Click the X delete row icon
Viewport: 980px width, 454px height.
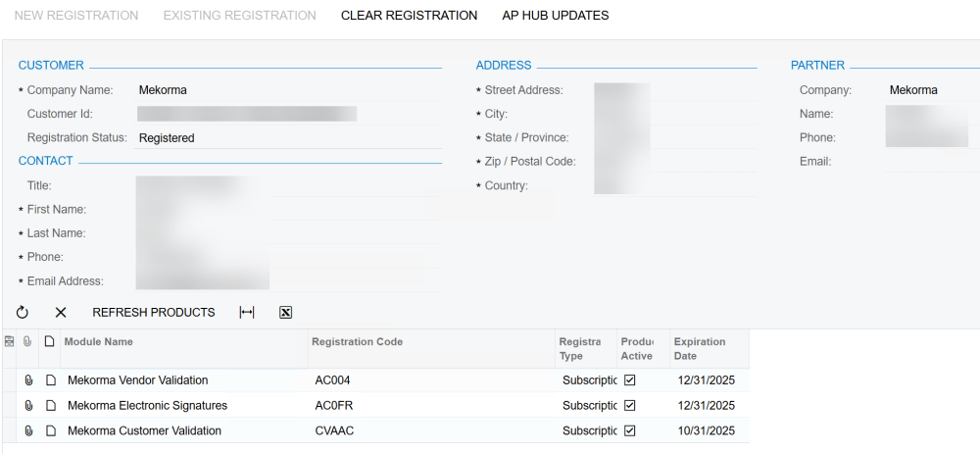pos(61,312)
